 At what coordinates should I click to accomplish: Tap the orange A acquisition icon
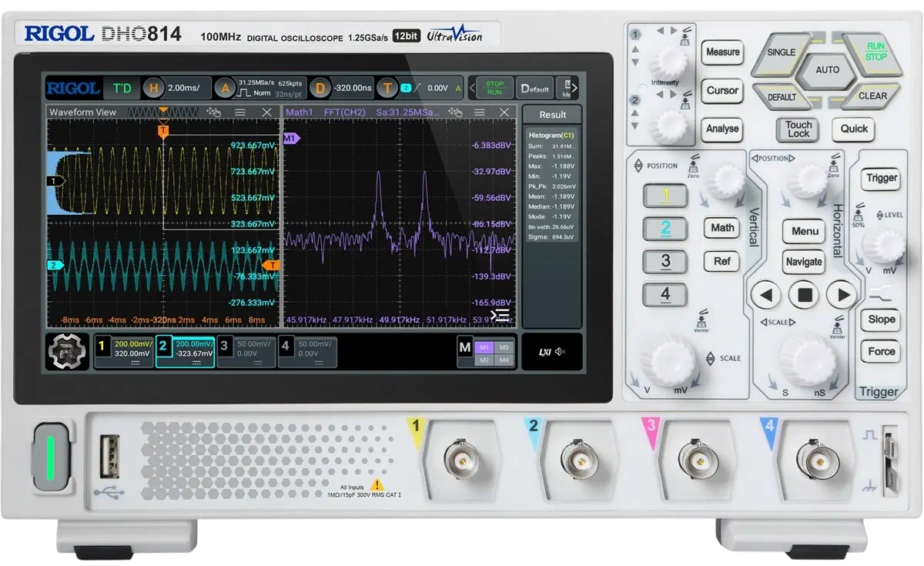pos(226,88)
